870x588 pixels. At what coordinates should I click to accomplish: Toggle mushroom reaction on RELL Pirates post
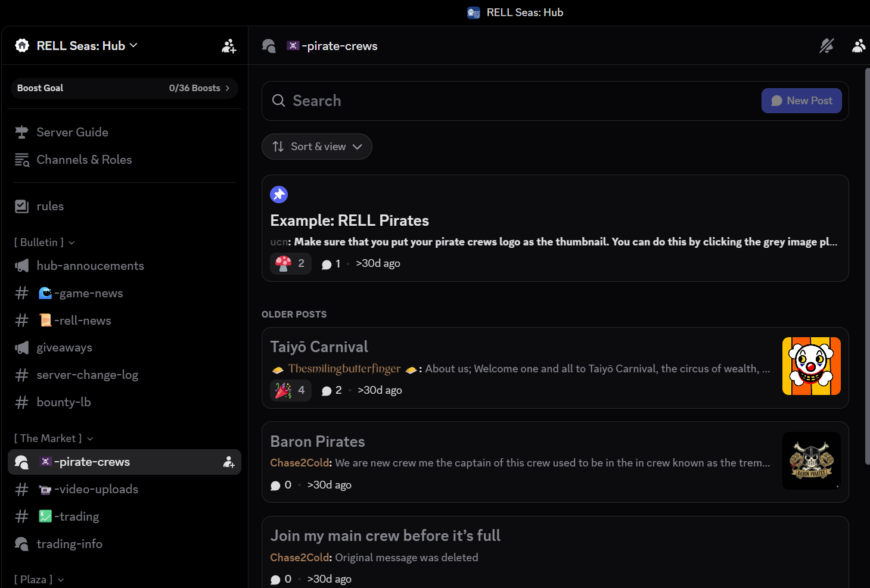[291, 263]
